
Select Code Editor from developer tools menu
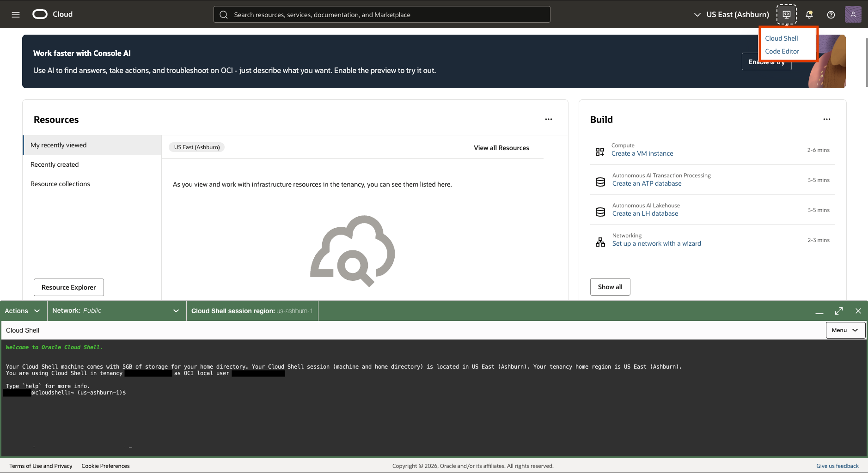click(x=782, y=51)
